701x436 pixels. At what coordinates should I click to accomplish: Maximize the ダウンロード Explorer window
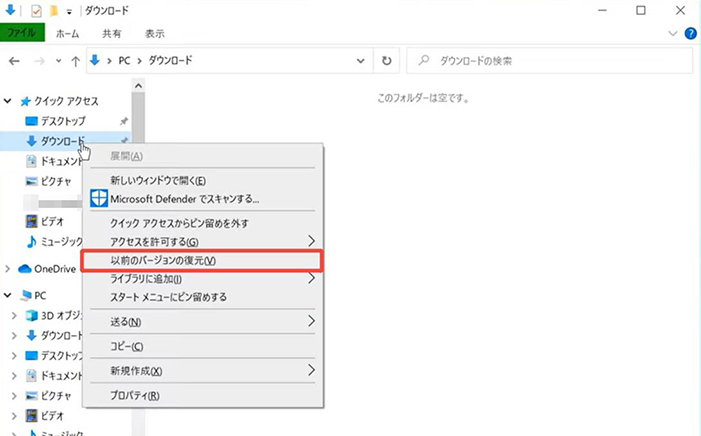tap(641, 10)
